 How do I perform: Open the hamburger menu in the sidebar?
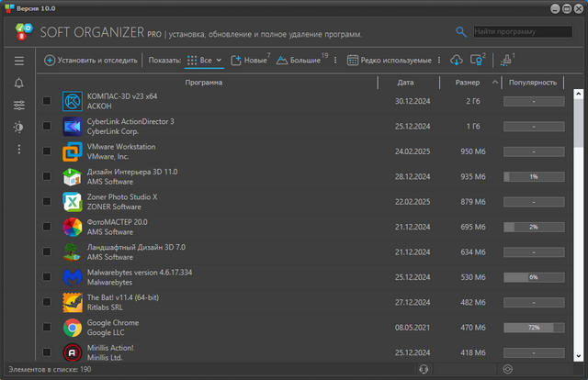[x=18, y=61]
